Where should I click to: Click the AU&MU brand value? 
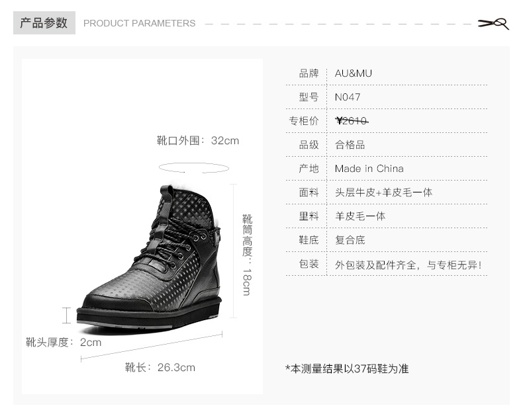pyautogui.click(x=354, y=73)
